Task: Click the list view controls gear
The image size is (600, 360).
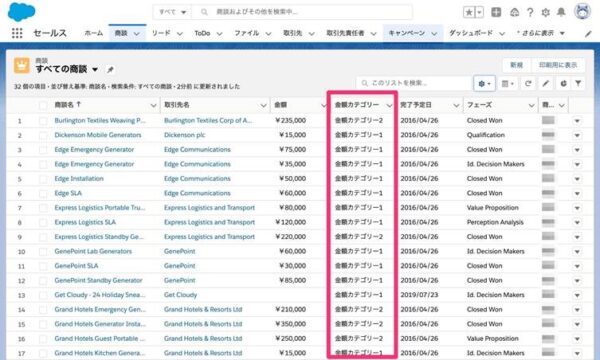Action: (x=484, y=83)
